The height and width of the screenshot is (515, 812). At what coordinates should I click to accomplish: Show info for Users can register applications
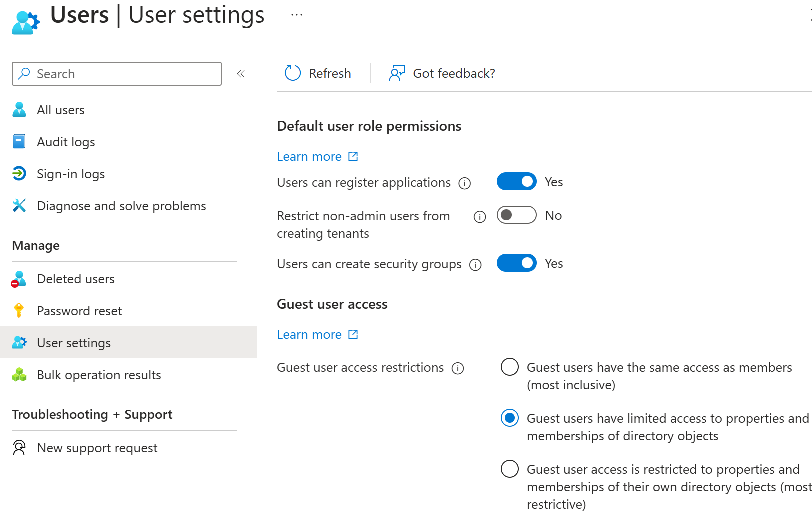[465, 183]
